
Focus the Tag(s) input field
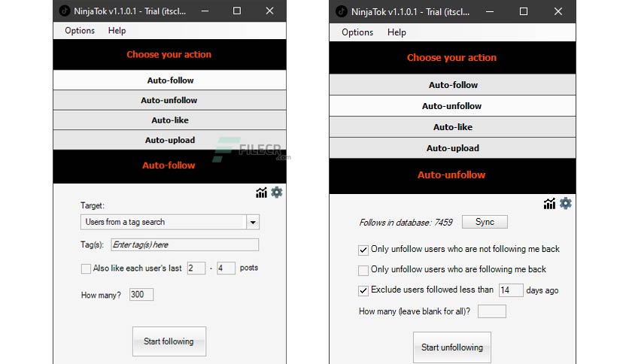click(x=185, y=244)
